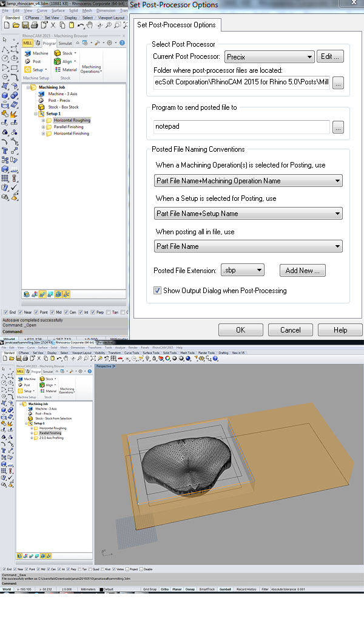Select the Circle tool in upper left sidebar

5,59
